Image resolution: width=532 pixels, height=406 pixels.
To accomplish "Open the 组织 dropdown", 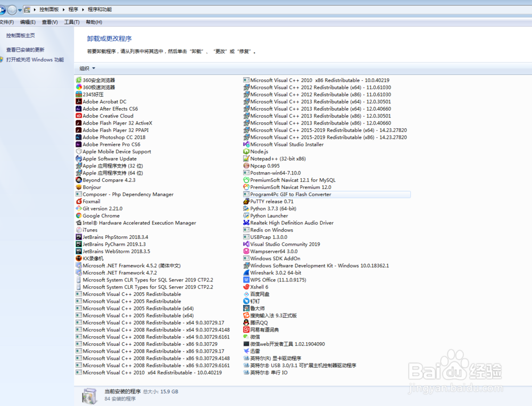I will click(87, 68).
